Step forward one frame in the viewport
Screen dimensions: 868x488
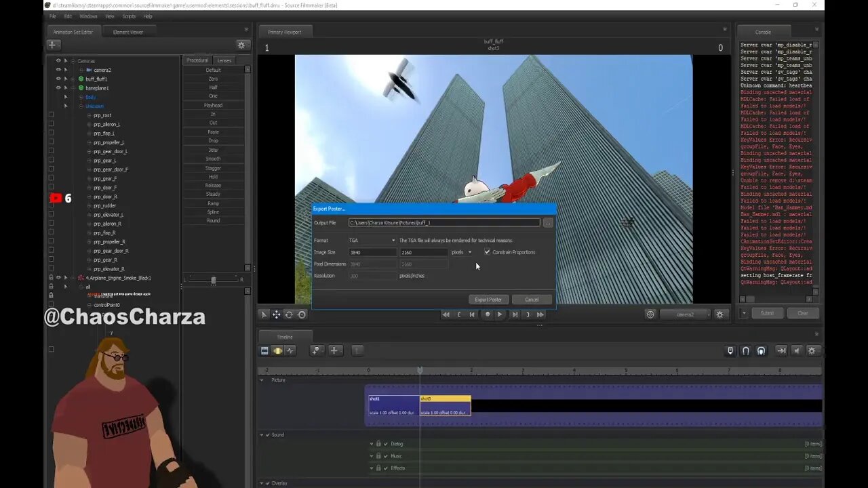pyautogui.click(x=515, y=314)
